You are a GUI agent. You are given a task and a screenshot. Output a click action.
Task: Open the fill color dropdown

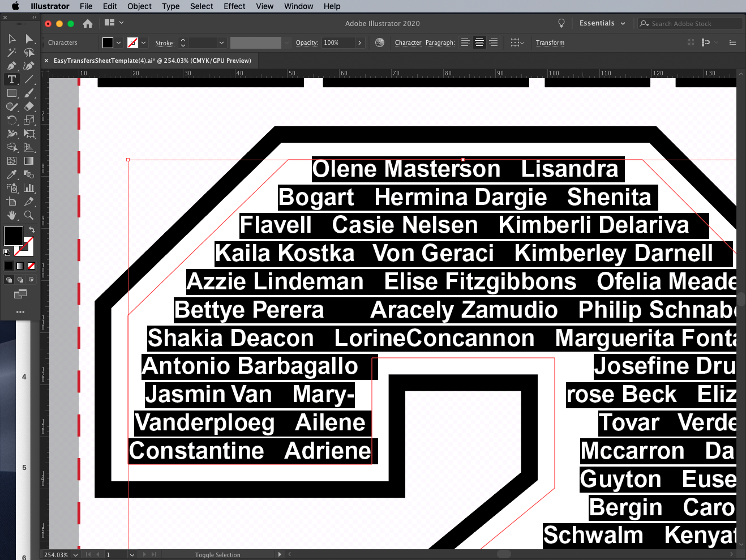tap(119, 42)
